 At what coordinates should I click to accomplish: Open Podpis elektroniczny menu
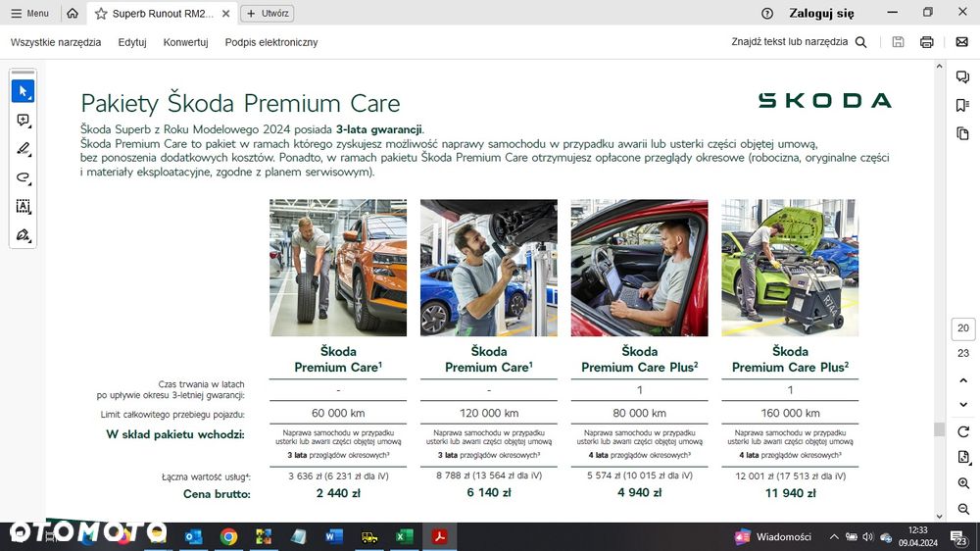coord(271,42)
